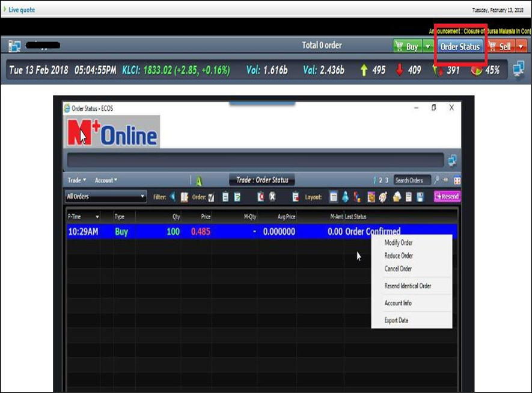Open the Account menu
Image resolution: width=532 pixels, height=393 pixels.
(106, 180)
